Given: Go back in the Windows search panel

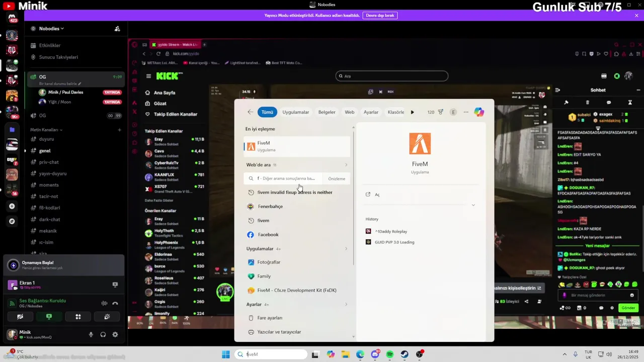Looking at the screenshot, I should pyautogui.click(x=250, y=112).
